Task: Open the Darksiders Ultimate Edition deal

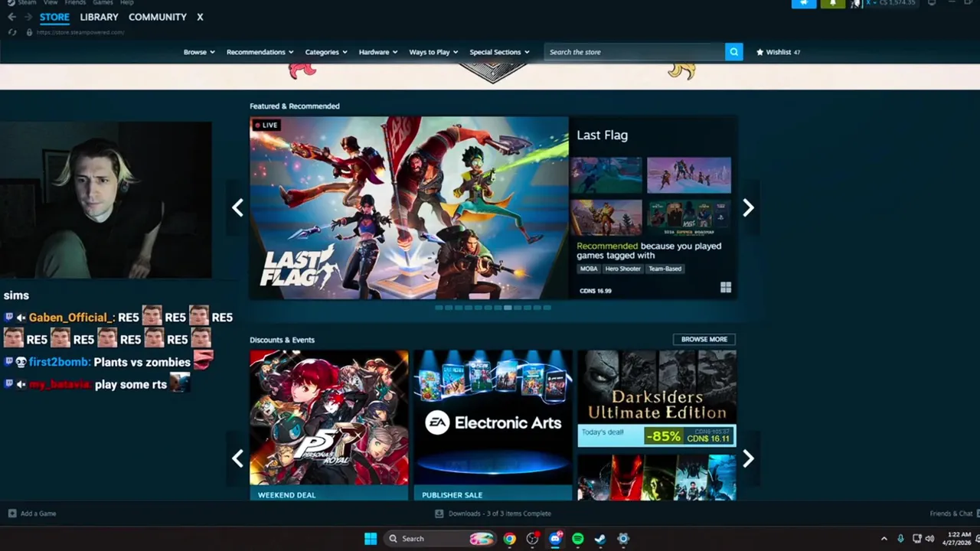Action: 657,398
